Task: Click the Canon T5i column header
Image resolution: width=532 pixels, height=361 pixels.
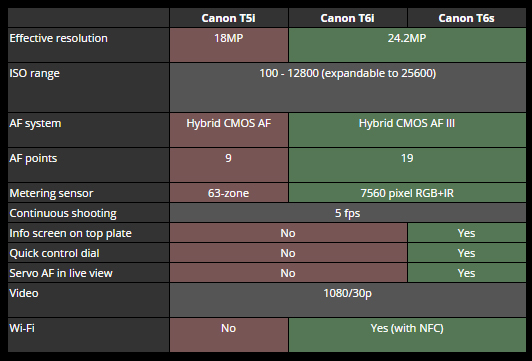Action: pyautogui.click(x=229, y=18)
